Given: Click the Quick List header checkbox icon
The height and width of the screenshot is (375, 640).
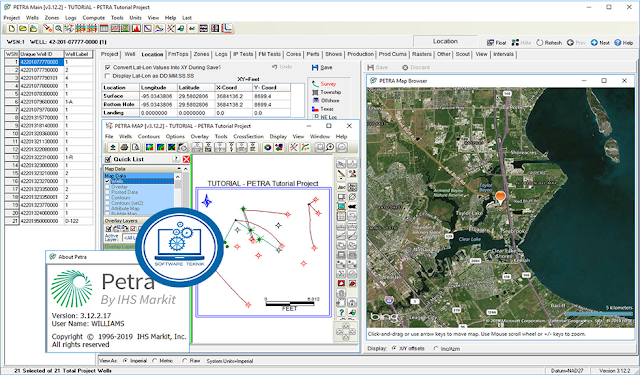Looking at the screenshot, I should click(108, 159).
